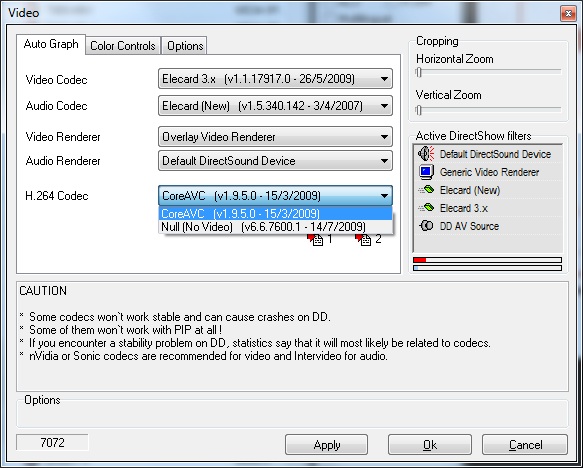The image size is (583, 468).
Task: Switch to the Options tab
Action: 185,46
